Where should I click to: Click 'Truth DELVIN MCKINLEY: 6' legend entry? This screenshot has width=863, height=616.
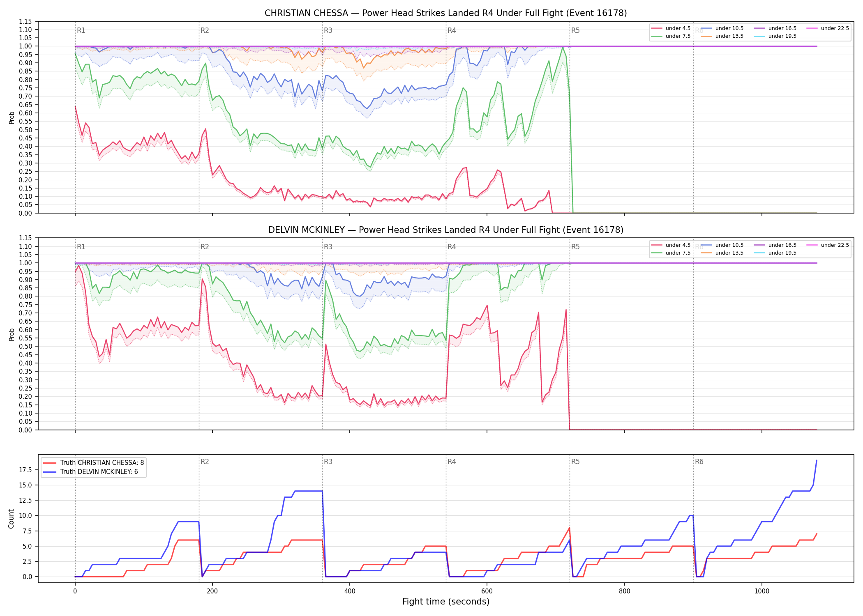[x=91, y=472]
